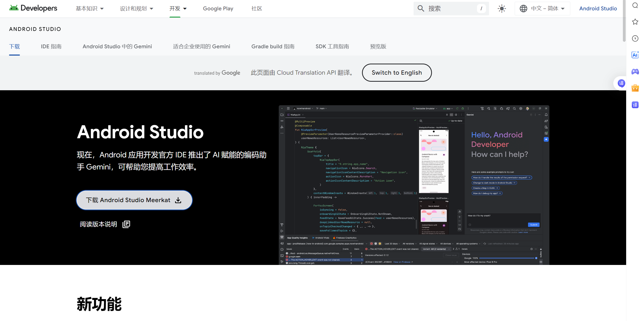The image size is (644, 321).
Task: Click the copy icon beside 阅读版本说明
Action: [x=126, y=224]
